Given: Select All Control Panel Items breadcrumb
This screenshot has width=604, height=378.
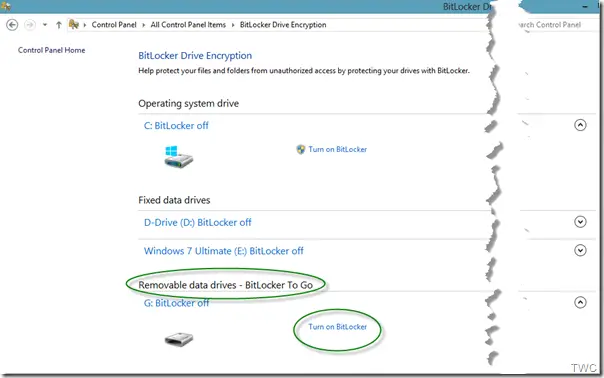Looking at the screenshot, I should [188, 25].
